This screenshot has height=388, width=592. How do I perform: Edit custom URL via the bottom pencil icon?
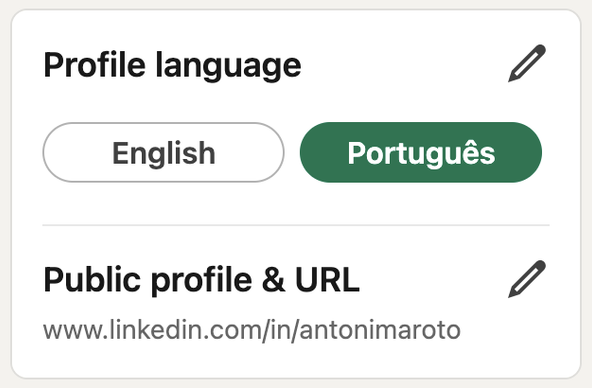point(527,279)
